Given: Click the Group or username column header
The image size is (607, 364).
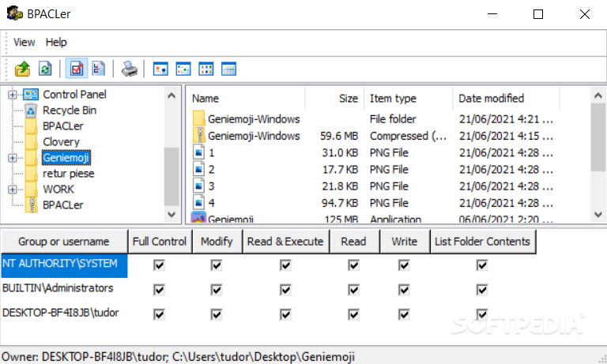Looking at the screenshot, I should pyautogui.click(x=64, y=242).
